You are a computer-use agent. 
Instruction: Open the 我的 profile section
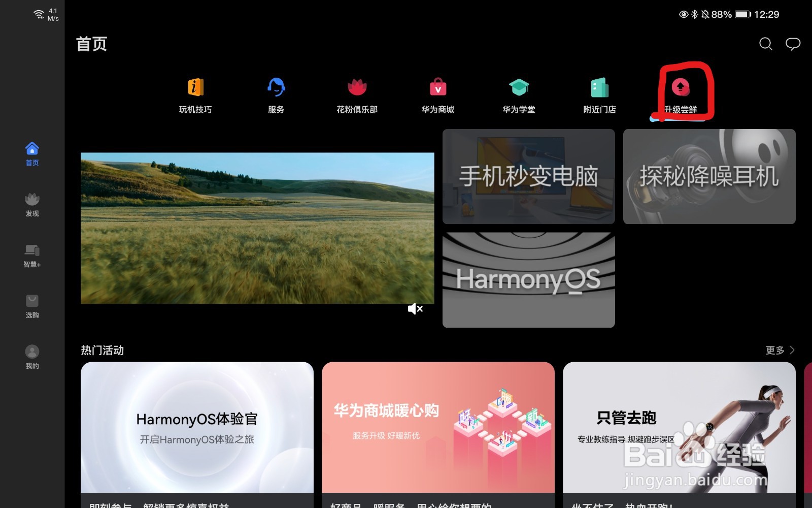point(31,356)
